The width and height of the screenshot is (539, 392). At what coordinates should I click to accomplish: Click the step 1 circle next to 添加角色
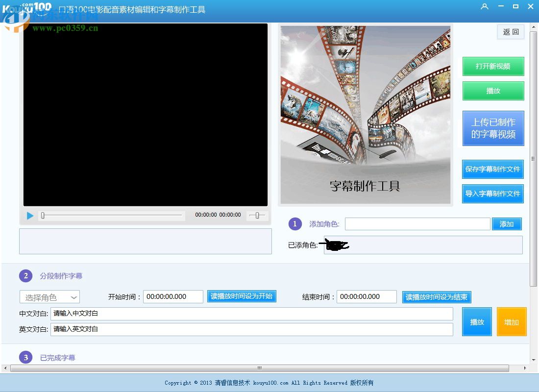click(294, 224)
